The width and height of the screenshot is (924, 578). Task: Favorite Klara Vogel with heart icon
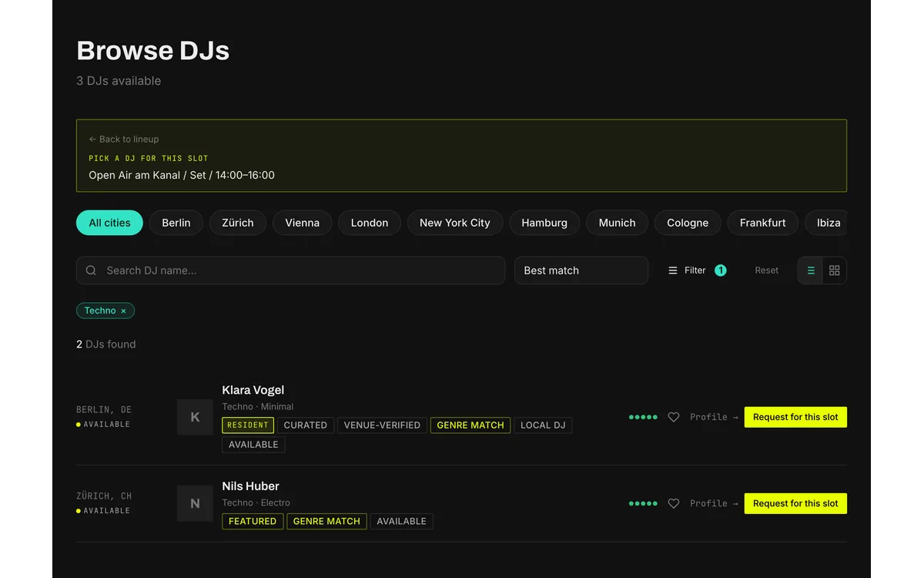click(x=674, y=417)
